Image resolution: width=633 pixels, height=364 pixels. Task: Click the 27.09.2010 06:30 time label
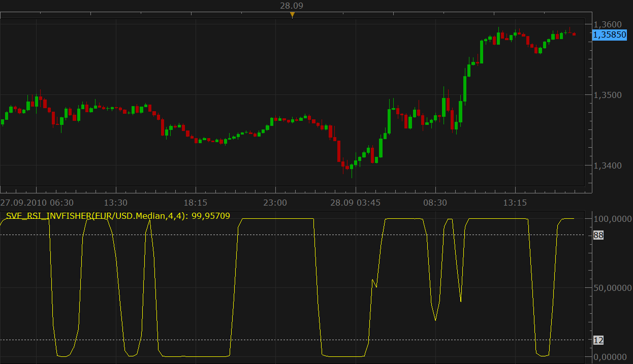[x=37, y=203]
